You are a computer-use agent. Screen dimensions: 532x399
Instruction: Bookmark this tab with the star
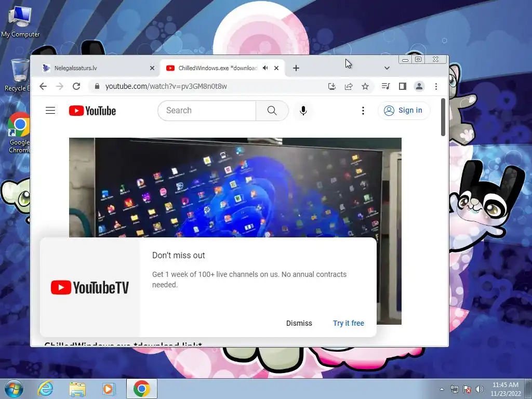pos(365,86)
